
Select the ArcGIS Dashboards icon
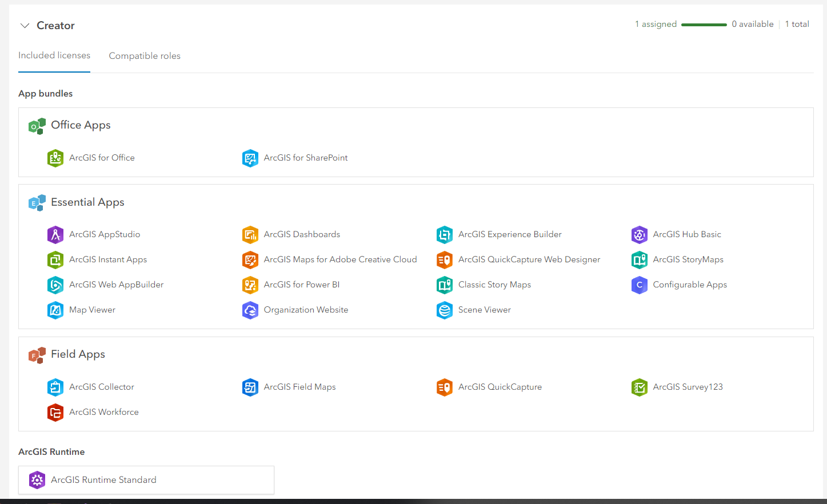point(250,234)
